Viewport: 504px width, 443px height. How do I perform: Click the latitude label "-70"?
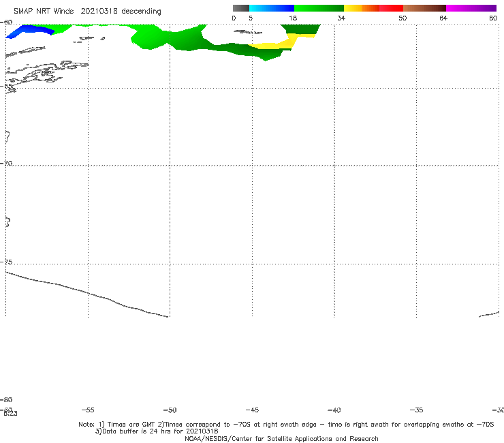(6, 164)
